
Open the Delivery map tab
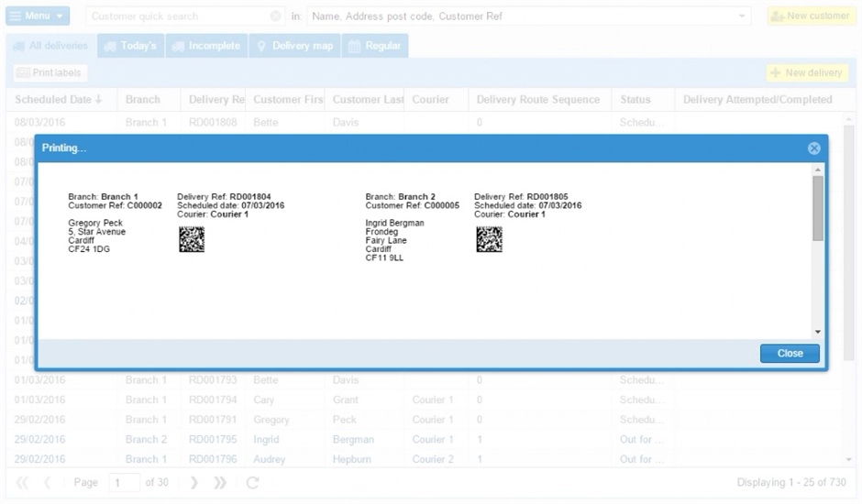(x=294, y=46)
